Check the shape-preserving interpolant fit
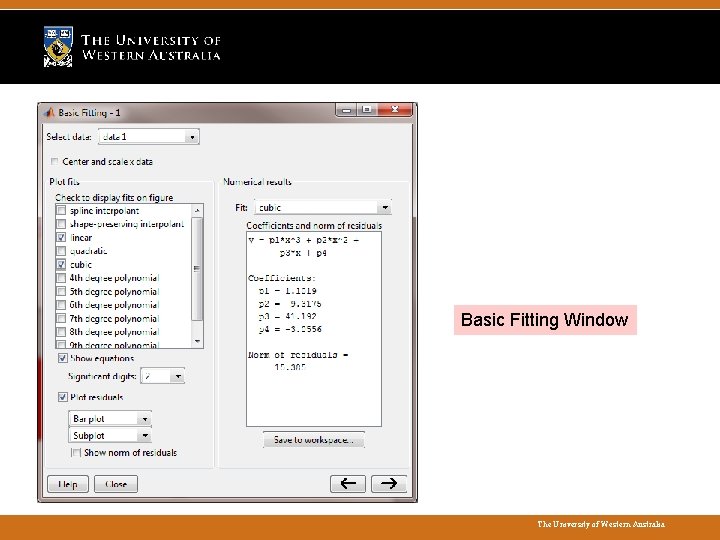720x540 pixels. coord(61,224)
